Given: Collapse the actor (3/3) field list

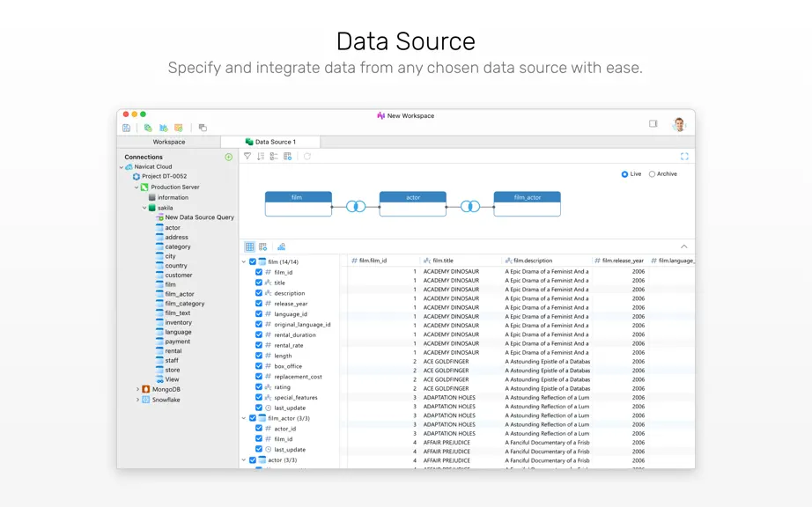Looking at the screenshot, I should click(x=244, y=460).
